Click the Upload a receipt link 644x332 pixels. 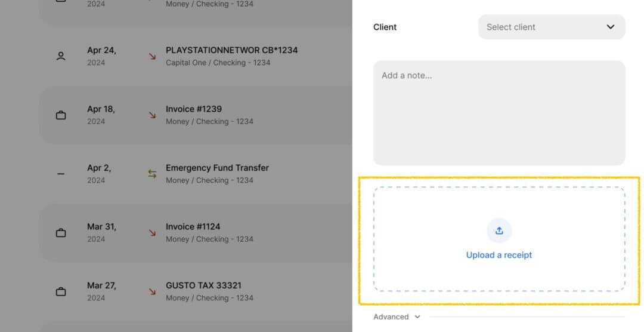tap(499, 255)
